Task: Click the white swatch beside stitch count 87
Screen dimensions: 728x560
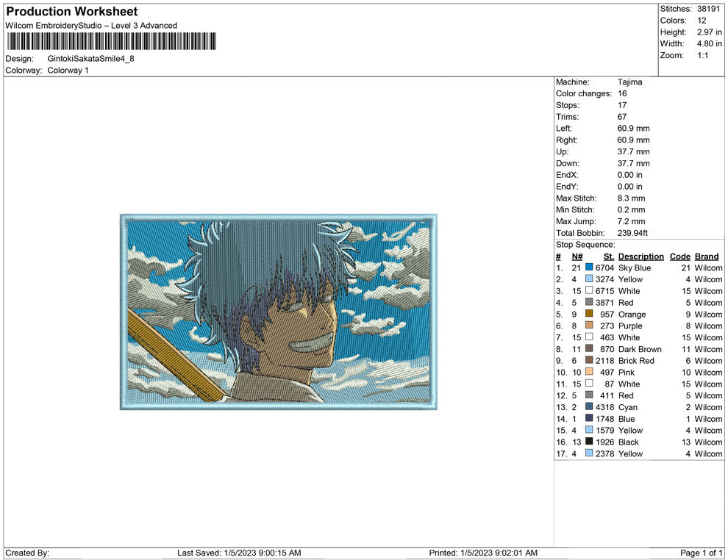Action: 589,383
